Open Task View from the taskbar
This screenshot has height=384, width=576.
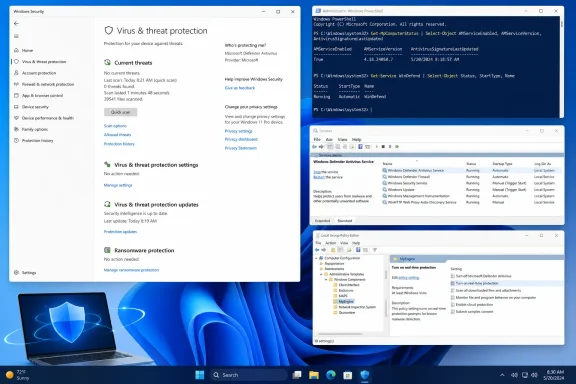[297, 375]
